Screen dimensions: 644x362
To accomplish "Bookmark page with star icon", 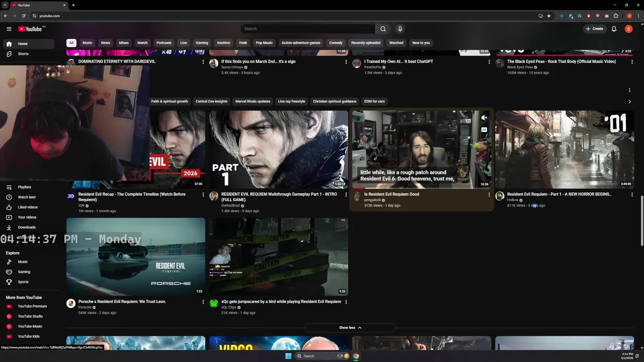I will pyautogui.click(x=549, y=16).
